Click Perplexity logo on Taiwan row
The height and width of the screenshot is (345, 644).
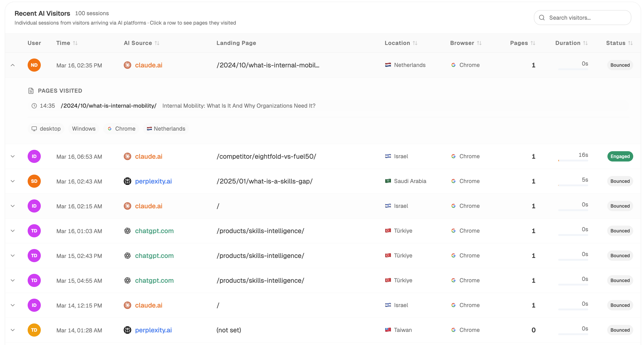(x=127, y=330)
